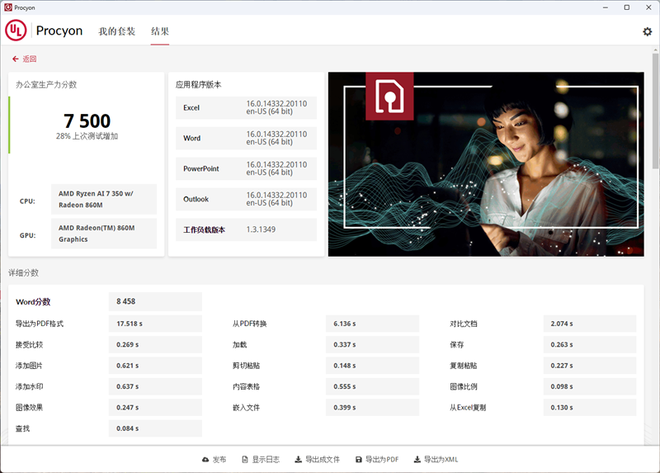Click the UL Procyon logo
Image resolution: width=660 pixels, height=473 pixels.
coord(44,30)
